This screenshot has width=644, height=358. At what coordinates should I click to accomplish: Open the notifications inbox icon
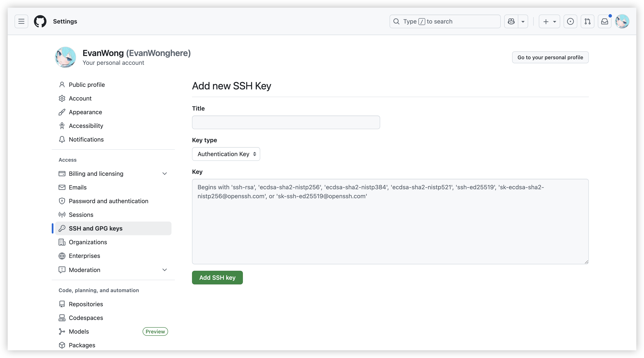tap(604, 22)
